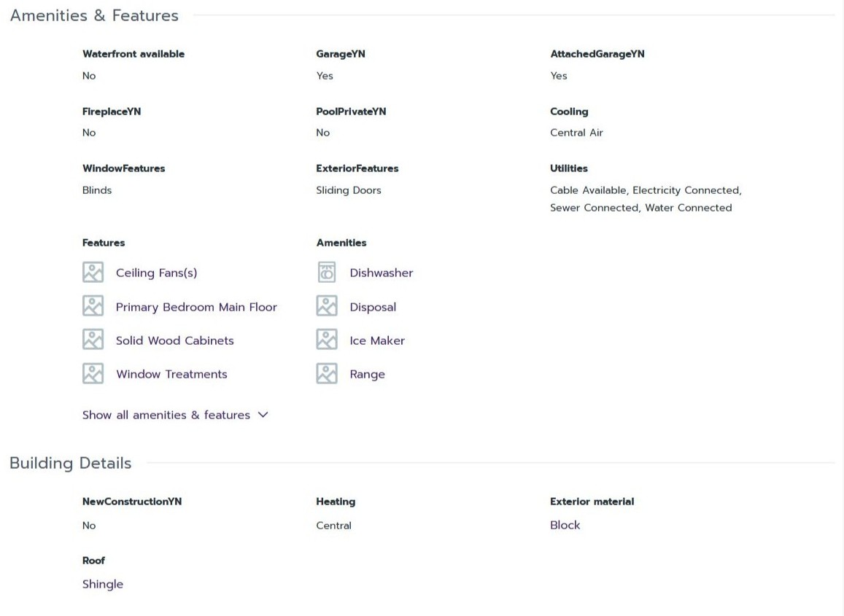
Task: Click the Dishwasher amenity icon
Action: (327, 273)
